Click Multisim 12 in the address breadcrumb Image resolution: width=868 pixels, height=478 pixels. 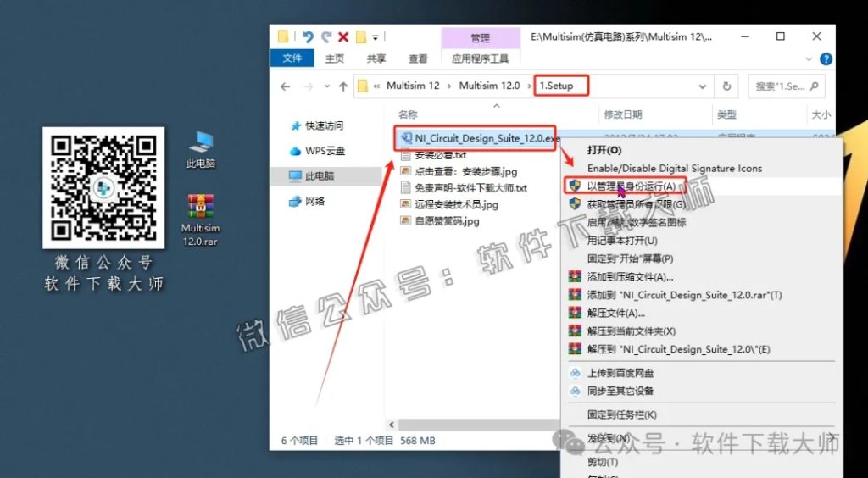point(413,86)
